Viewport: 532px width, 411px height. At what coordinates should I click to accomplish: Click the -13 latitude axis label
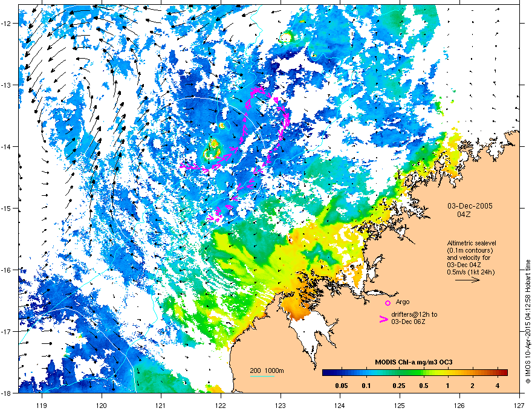pos(7,85)
